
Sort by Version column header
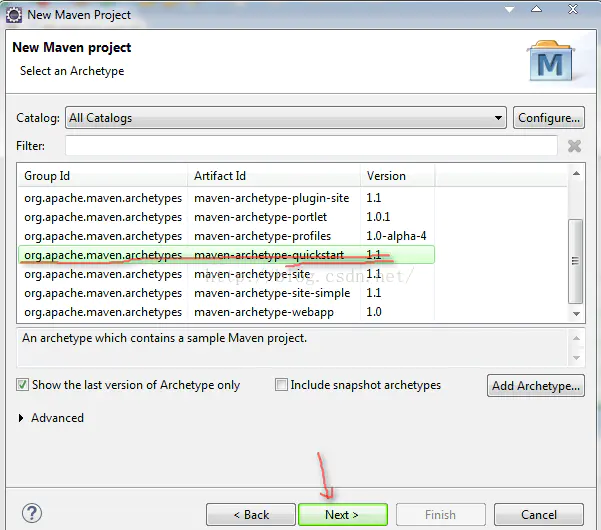point(397,176)
